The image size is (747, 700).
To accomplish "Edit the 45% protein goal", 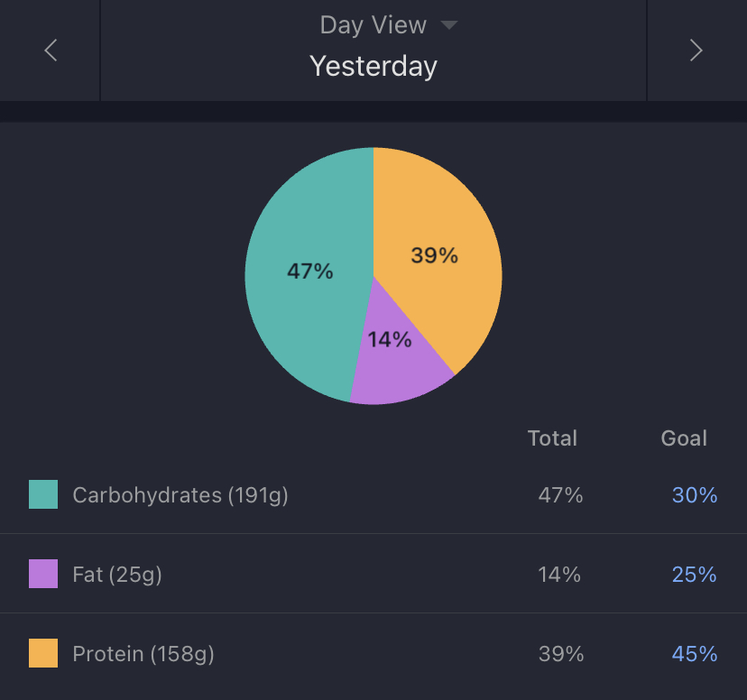I will 695,654.
